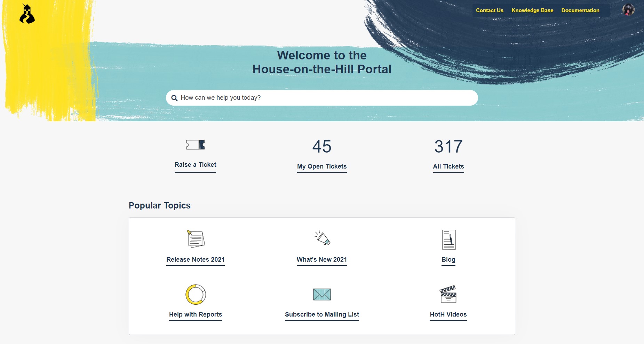Click the 317 all tickets count

(448, 146)
